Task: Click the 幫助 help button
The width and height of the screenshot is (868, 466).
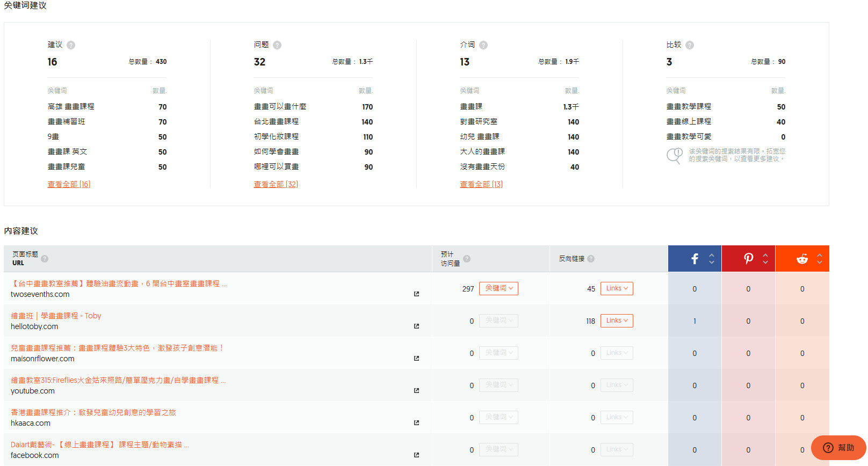Action: [x=838, y=448]
